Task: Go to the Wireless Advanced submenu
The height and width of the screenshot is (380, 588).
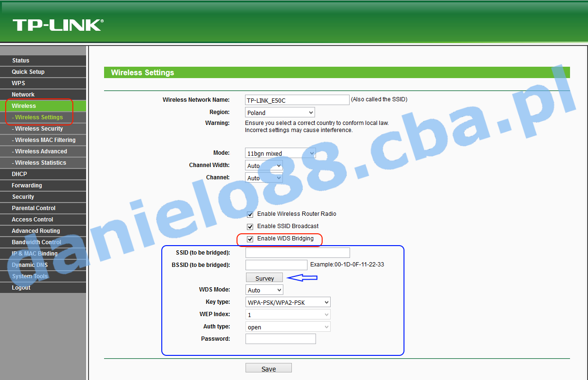Action: click(43, 151)
